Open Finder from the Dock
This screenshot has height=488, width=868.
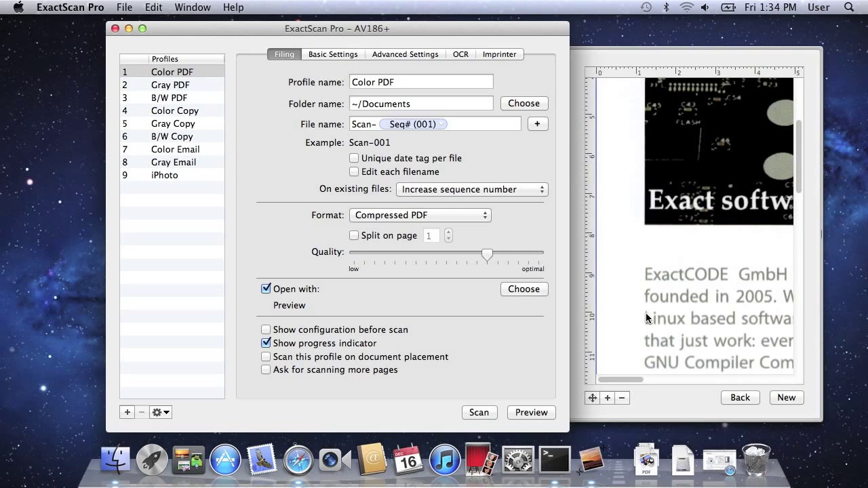115,460
